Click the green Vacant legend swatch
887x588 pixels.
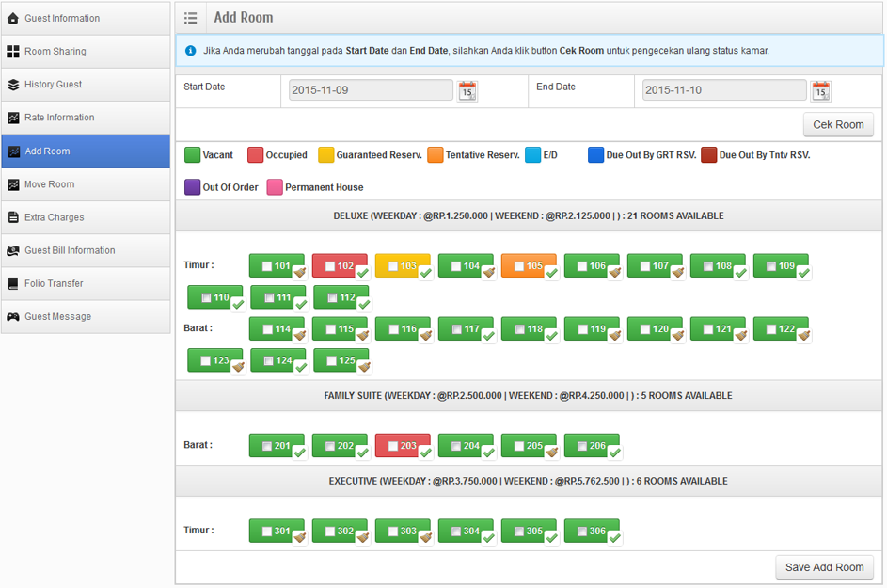pyautogui.click(x=192, y=155)
